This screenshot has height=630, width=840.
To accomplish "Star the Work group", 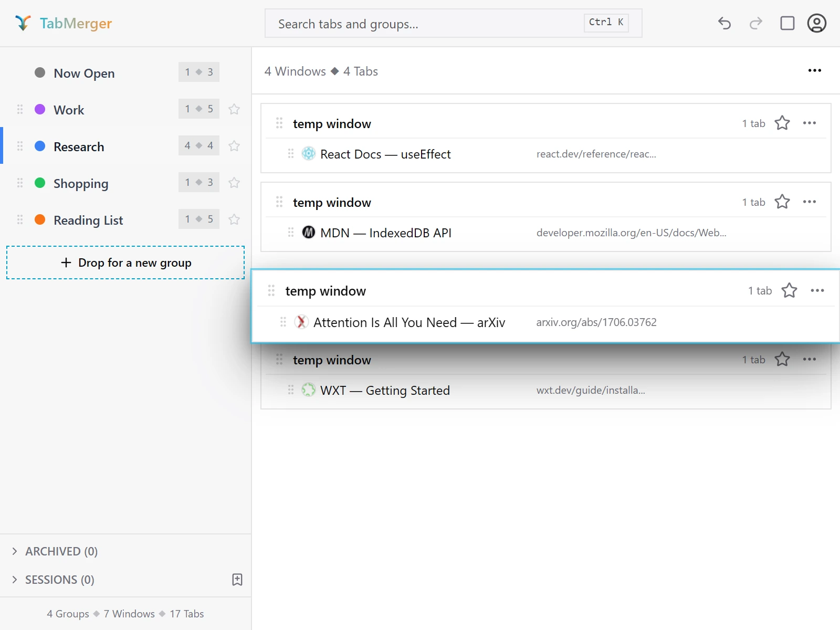I will tap(234, 109).
